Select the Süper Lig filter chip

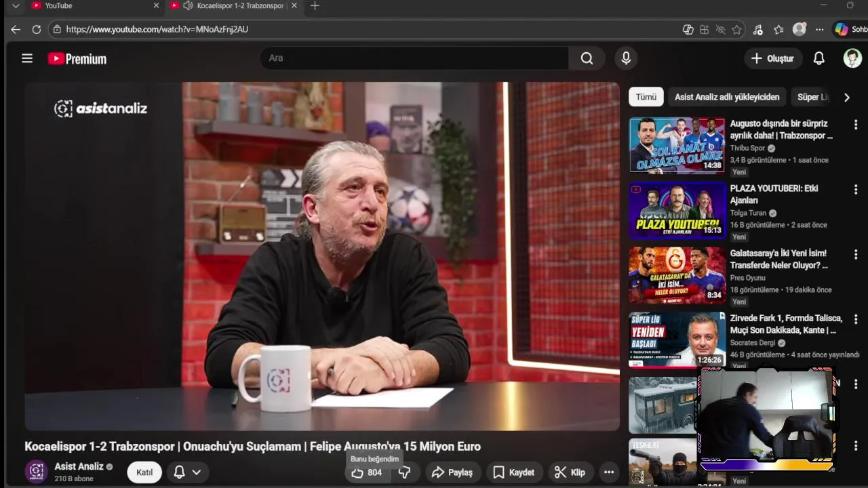(x=813, y=97)
